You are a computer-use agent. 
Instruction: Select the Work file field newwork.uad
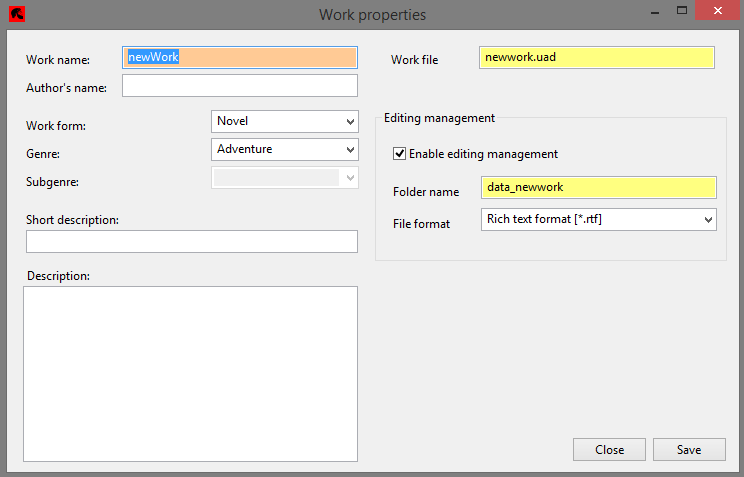tap(597, 57)
